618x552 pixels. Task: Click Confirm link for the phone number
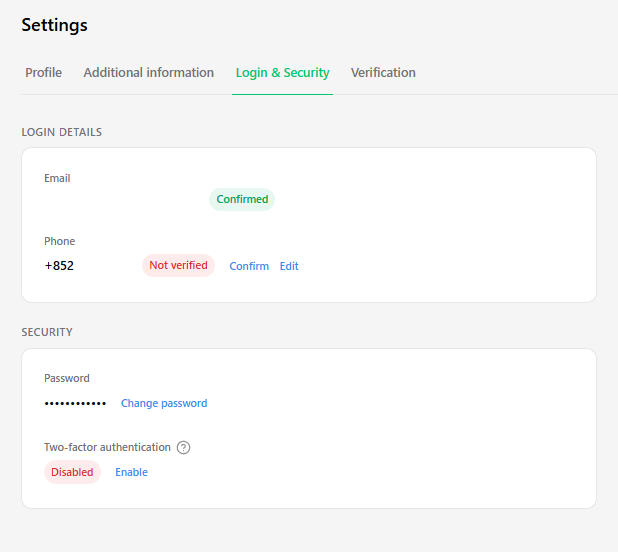coord(249,266)
